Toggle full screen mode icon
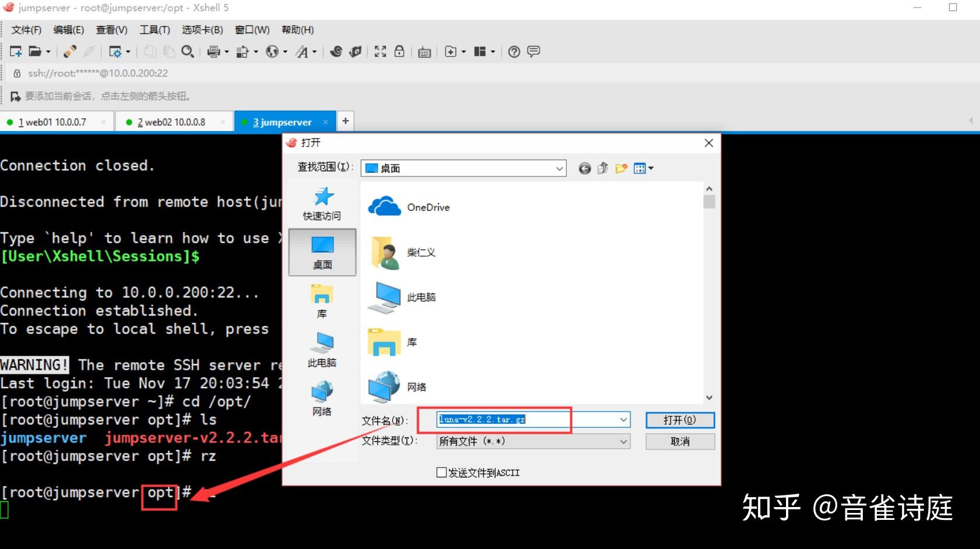The height and width of the screenshot is (549, 980). (x=380, y=51)
